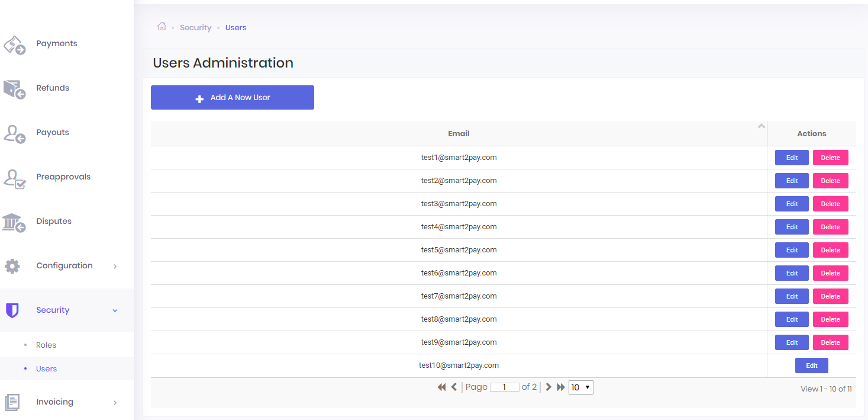Click the Disputes bank icon
This screenshot has width=868, height=420.
(x=14, y=223)
